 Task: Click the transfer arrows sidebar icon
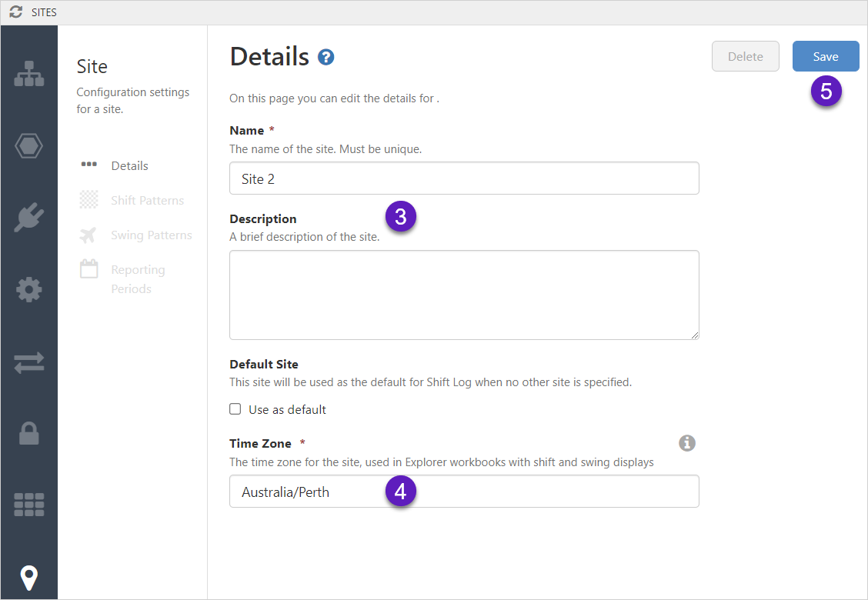click(x=29, y=362)
